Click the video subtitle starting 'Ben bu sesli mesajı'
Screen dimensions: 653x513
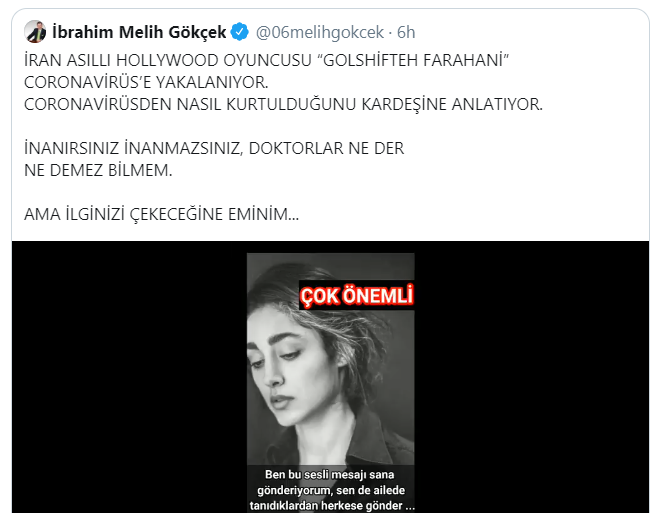click(x=331, y=490)
